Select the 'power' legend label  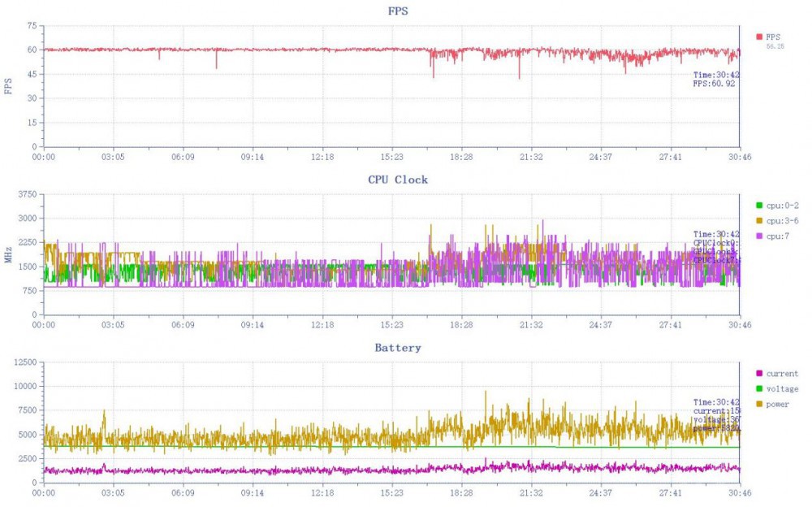777,405
